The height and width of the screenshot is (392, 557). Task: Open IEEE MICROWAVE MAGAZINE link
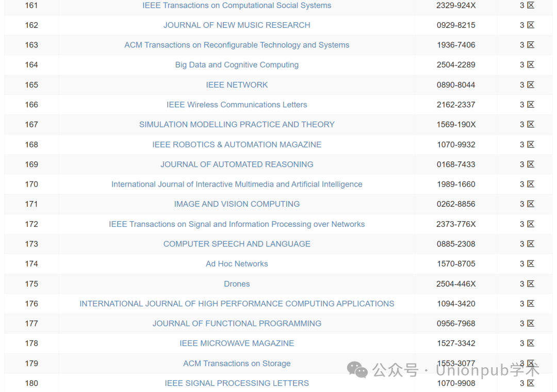coord(237,344)
